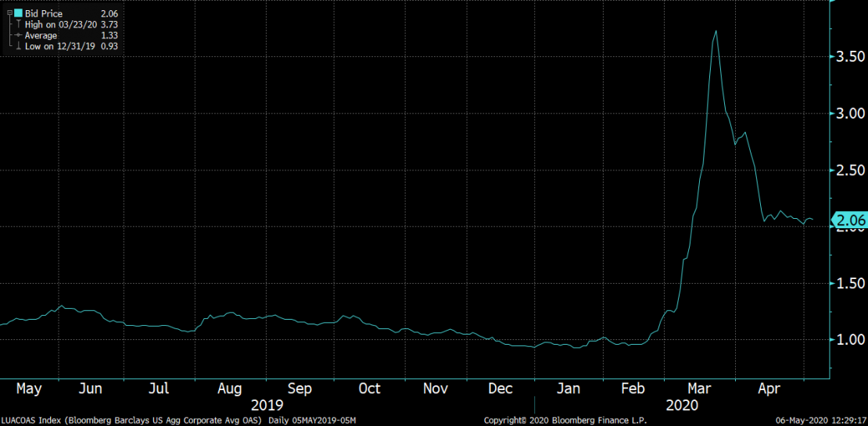
Task: Click the 1.00 label on the y-axis
Action: tap(851, 340)
